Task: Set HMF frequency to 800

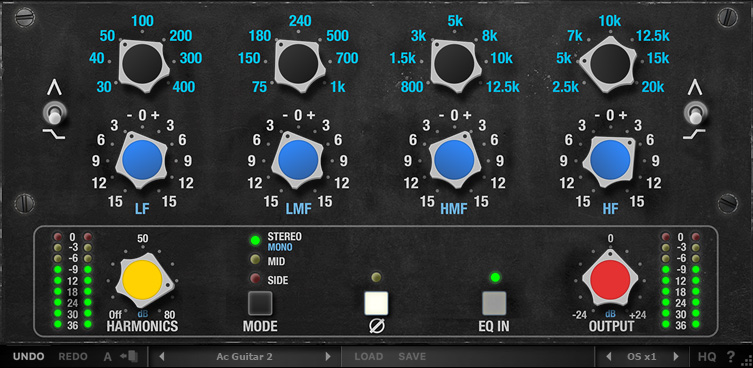Action: 413,86
